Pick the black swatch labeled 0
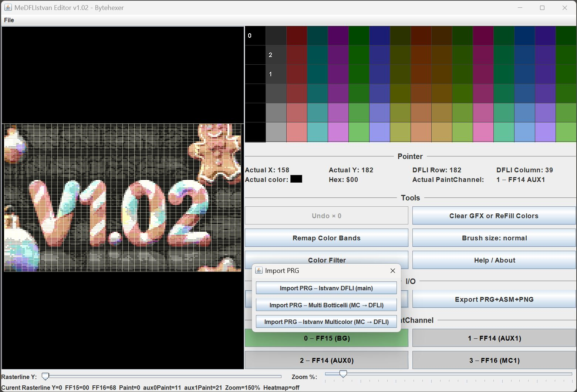The image size is (577, 392). pos(255,36)
